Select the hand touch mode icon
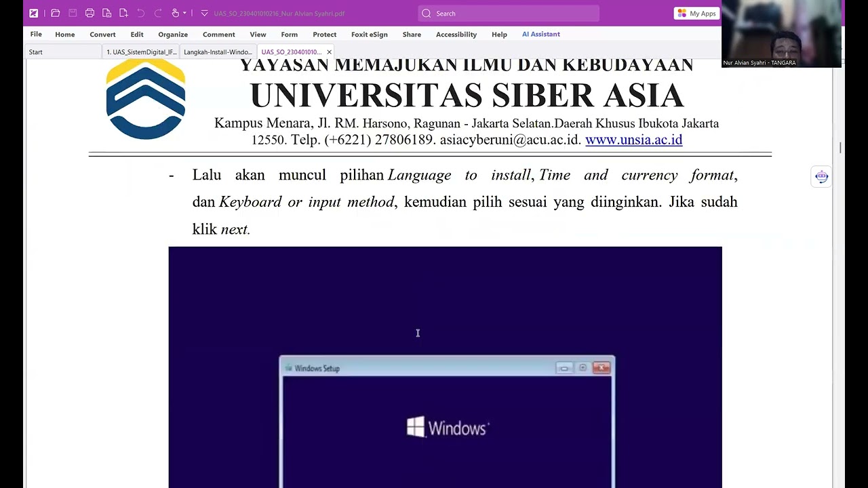 [176, 13]
